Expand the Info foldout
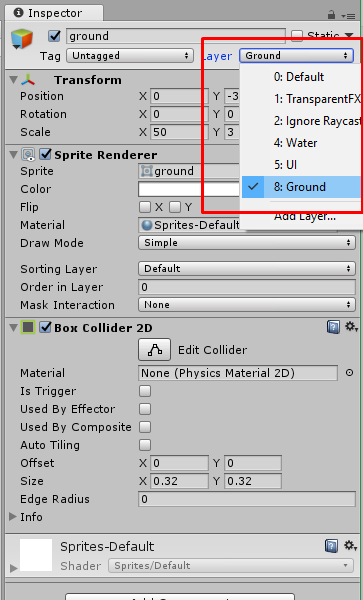 click(x=13, y=517)
